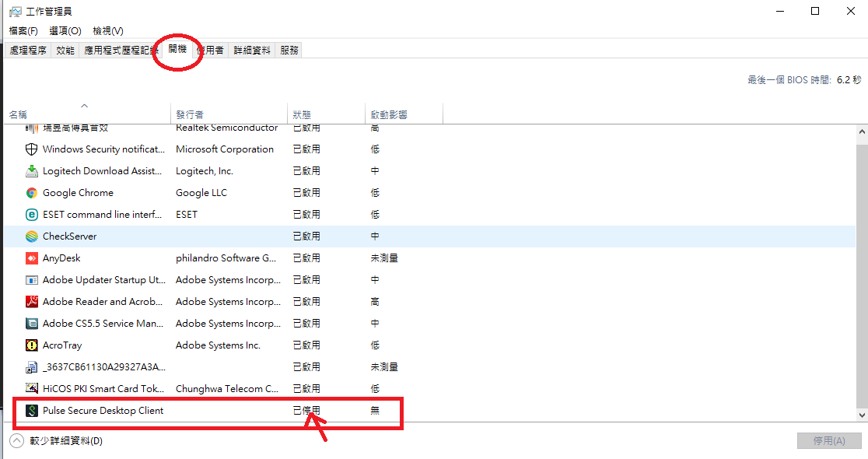Select the AcroTray name text

[x=62, y=345]
